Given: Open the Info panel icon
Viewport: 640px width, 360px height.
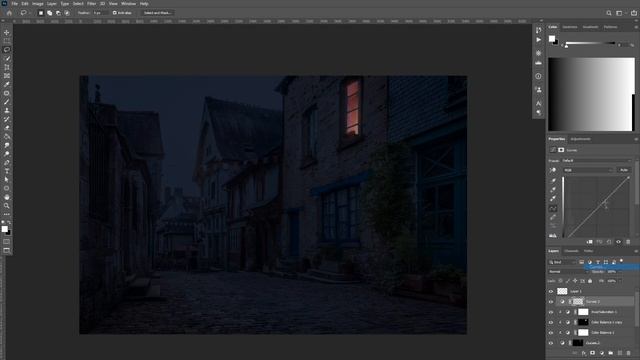Looking at the screenshot, I should tap(538, 76).
